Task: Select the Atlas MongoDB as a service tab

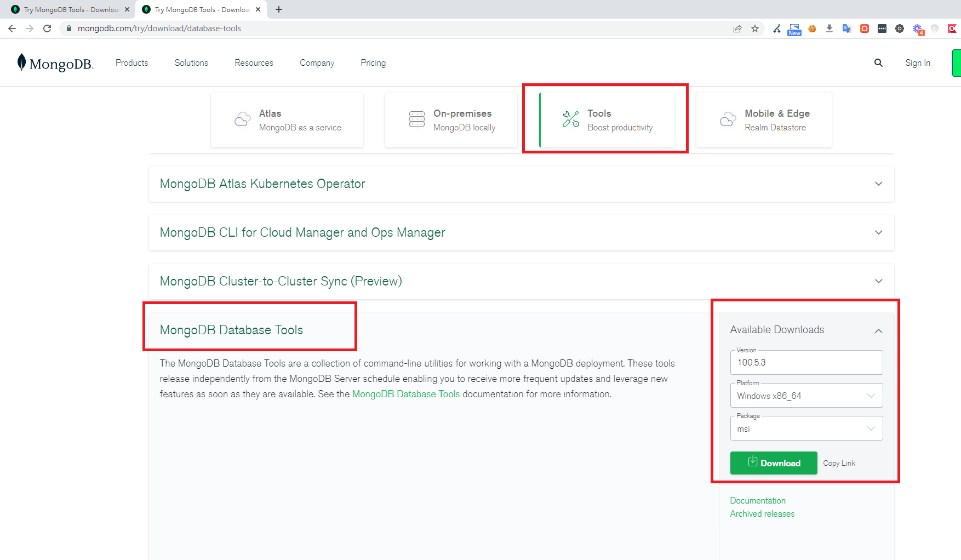Action: (287, 120)
